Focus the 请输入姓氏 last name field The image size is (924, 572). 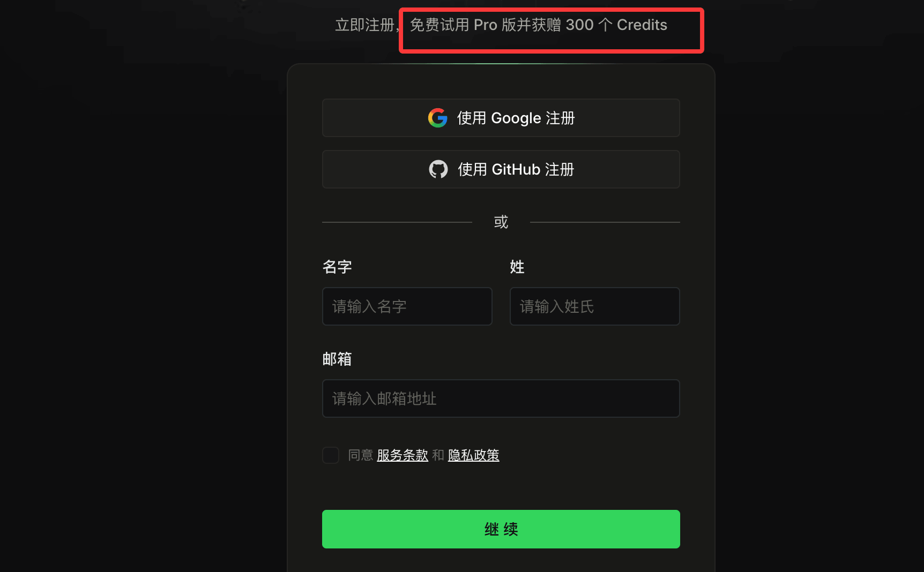[595, 306]
